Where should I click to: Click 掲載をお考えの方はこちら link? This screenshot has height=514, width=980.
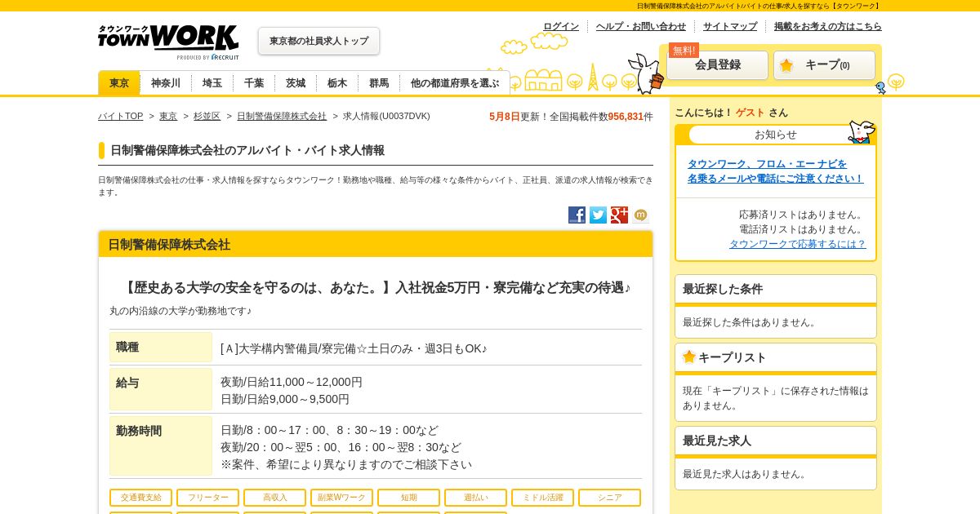click(828, 26)
